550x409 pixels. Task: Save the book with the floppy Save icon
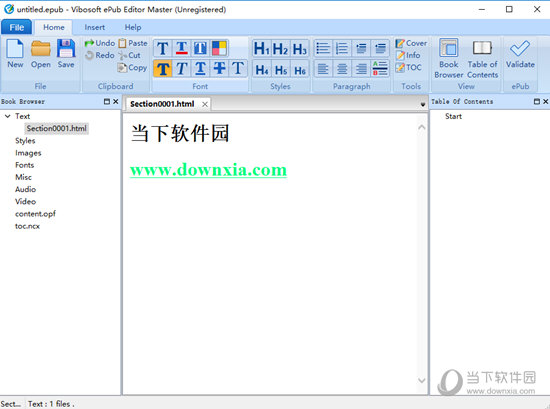[x=66, y=54]
